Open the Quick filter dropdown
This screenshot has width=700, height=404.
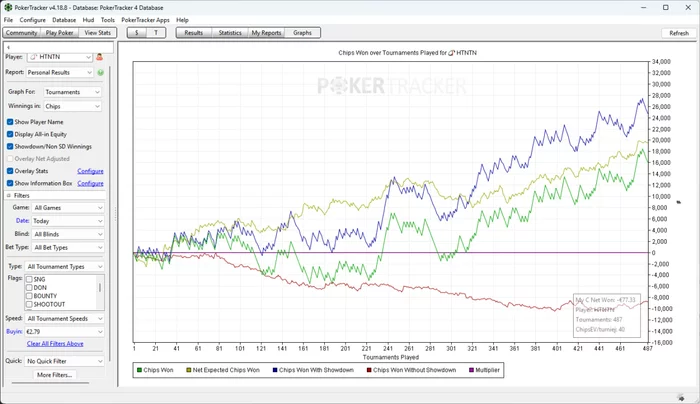pyautogui.click(x=65, y=361)
